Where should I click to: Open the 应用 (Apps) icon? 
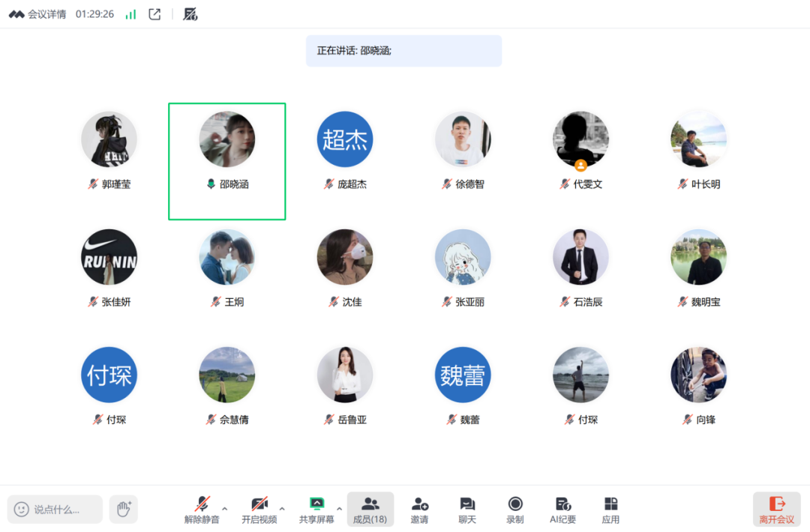tap(610, 509)
